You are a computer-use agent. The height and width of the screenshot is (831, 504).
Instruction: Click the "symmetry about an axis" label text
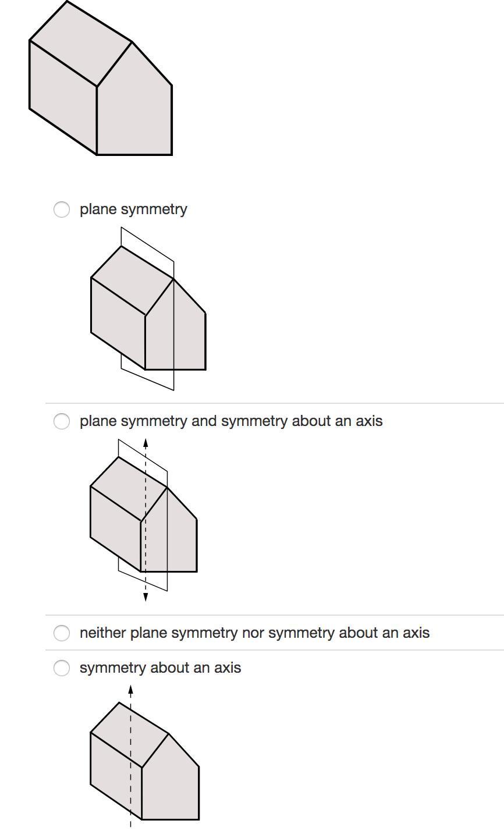point(160,667)
